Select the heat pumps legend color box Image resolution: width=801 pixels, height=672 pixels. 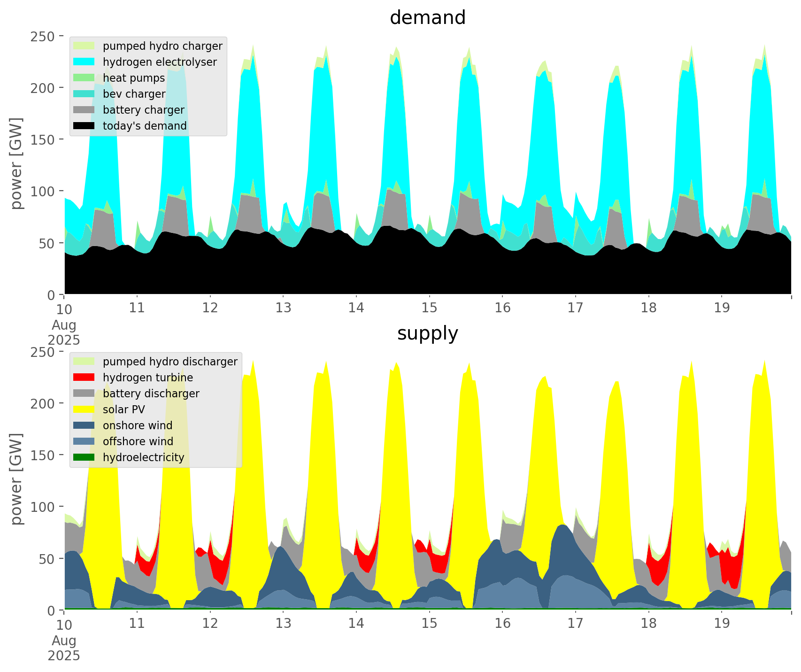pos(85,78)
